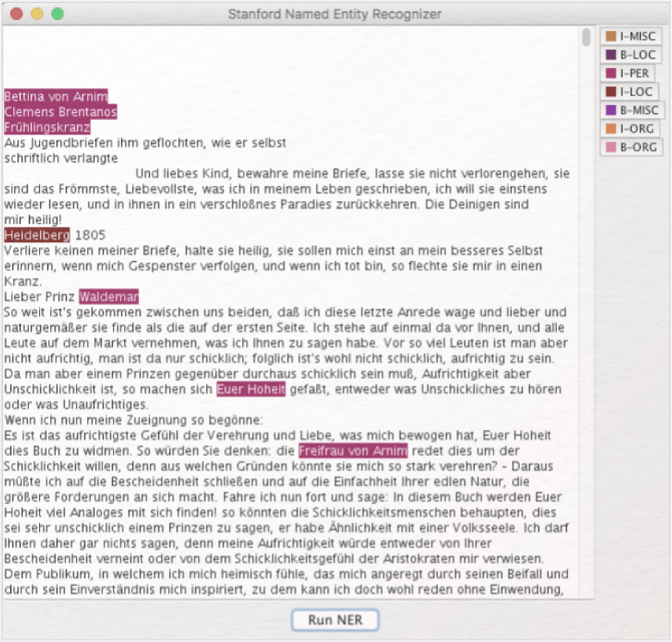Click highlighted location Heidelberg

[37, 235]
